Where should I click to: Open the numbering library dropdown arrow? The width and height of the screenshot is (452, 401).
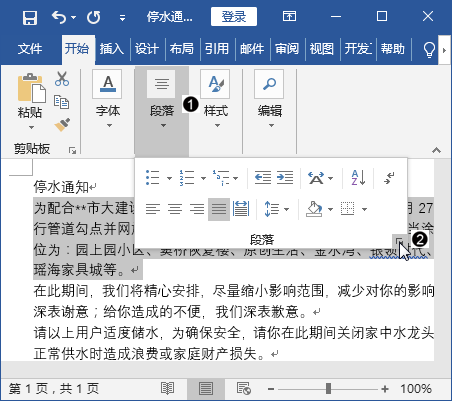[x=203, y=178]
